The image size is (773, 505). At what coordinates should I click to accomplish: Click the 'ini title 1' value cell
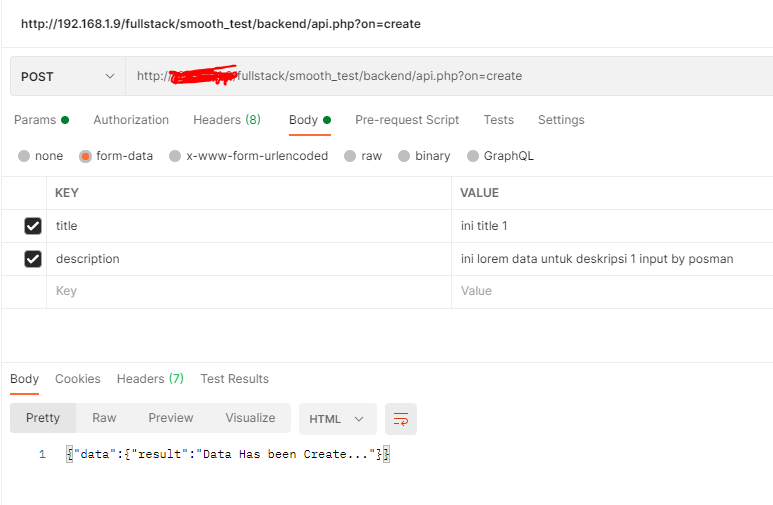[x=612, y=226]
